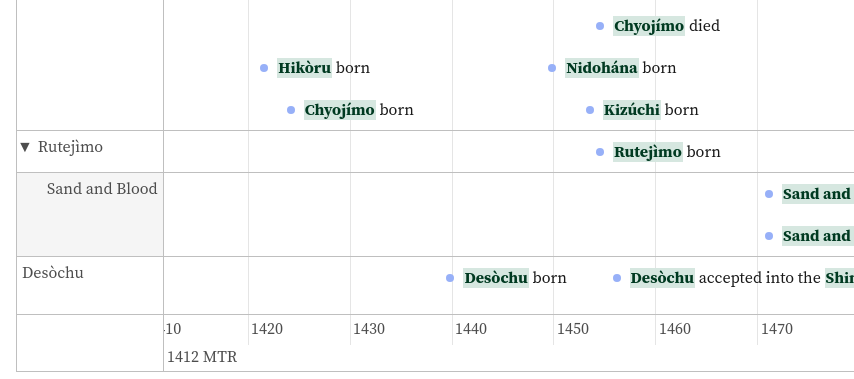Screen dimensions: 854x379
Task: Click the dot marker for Desòchu born
Action: [450, 278]
